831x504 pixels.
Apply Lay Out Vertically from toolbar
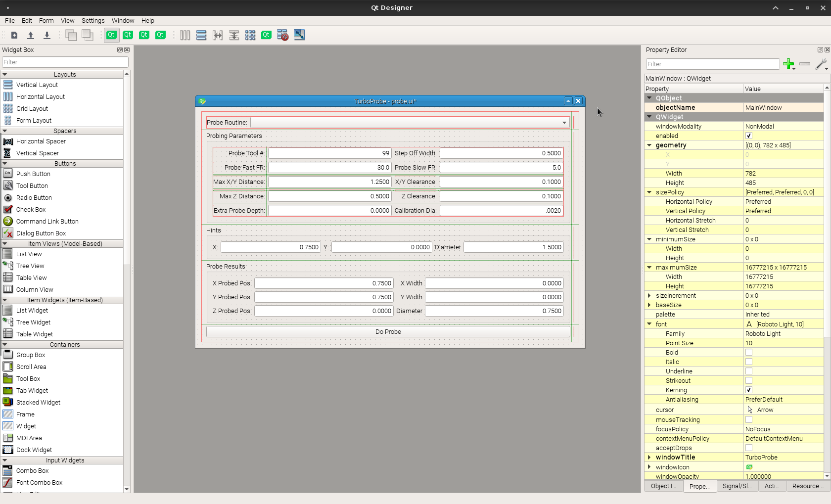201,35
